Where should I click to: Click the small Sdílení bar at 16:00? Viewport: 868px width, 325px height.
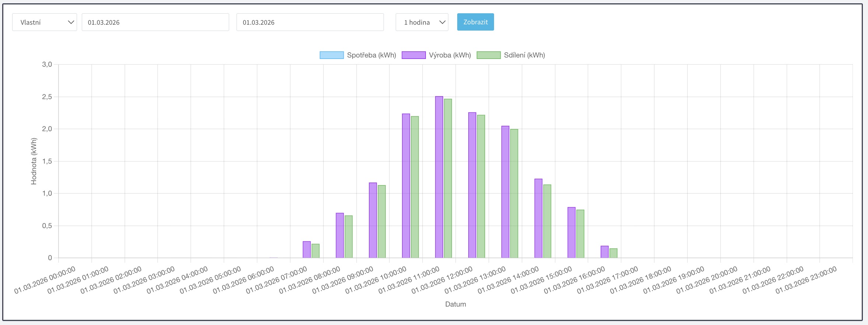click(613, 253)
